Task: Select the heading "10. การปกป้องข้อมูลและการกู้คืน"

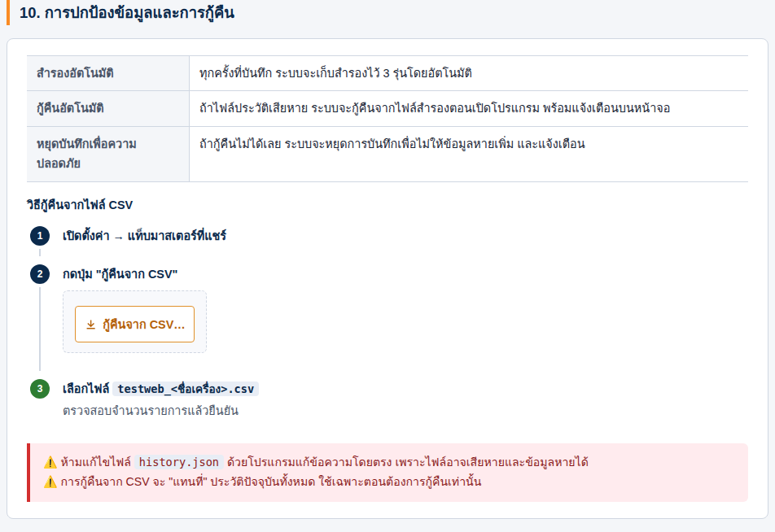Action: (127, 13)
